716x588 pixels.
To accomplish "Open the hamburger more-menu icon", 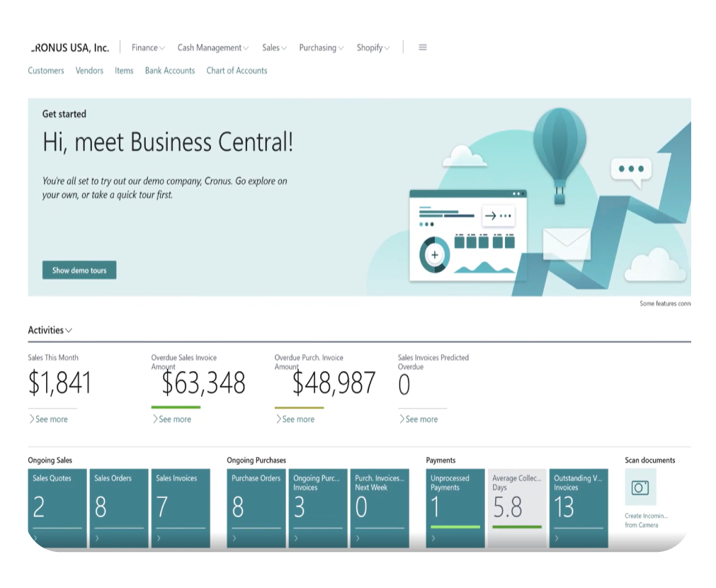I will 422,47.
